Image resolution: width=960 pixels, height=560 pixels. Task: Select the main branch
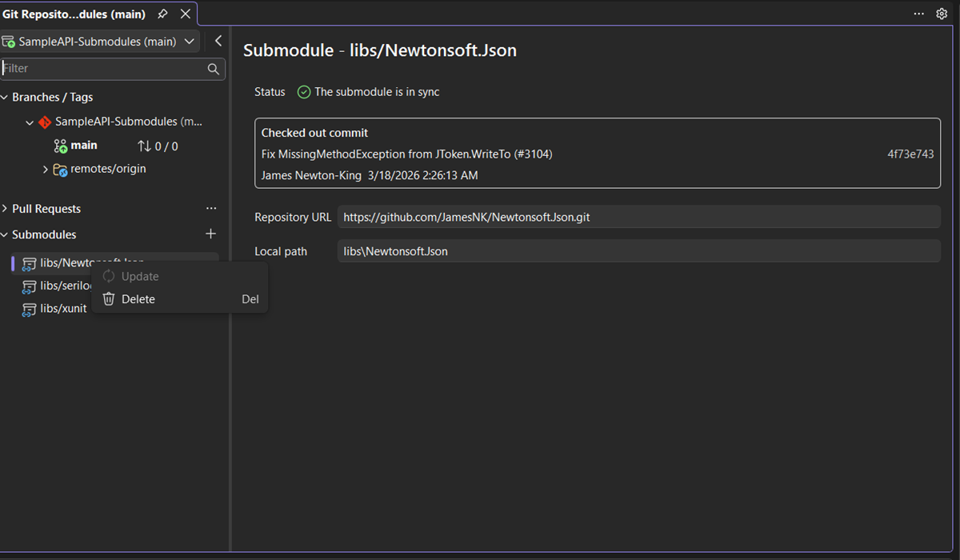(x=84, y=146)
